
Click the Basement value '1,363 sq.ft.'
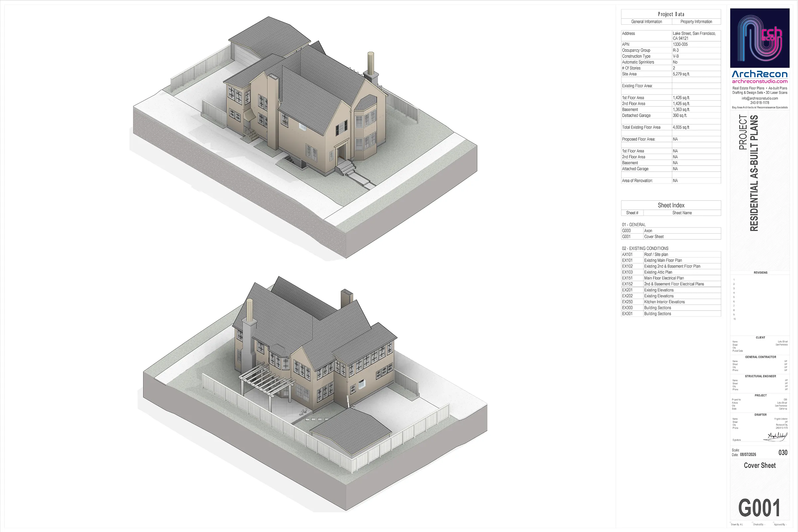[681, 110]
